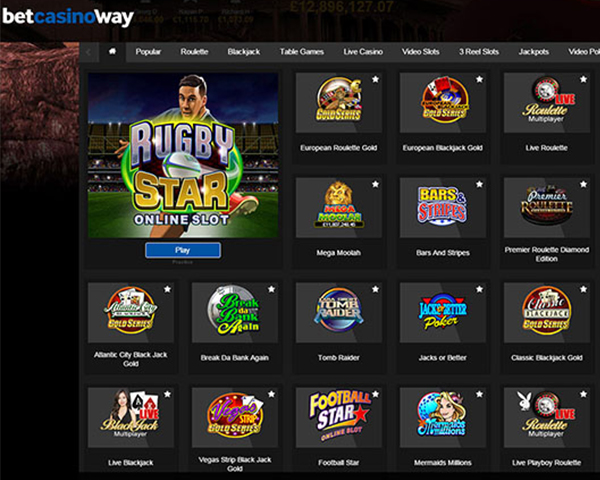
Task: Open the Tomb Raider slot icon
Action: coord(339,312)
